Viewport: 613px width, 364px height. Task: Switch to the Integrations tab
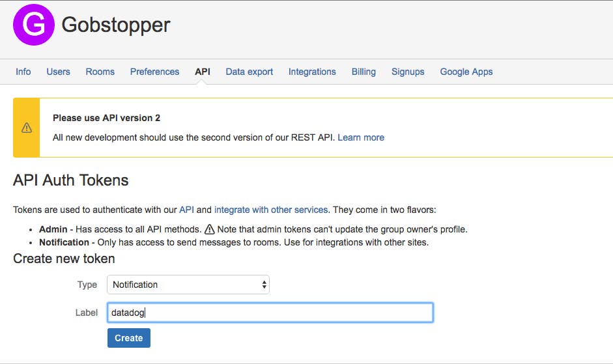pos(312,72)
